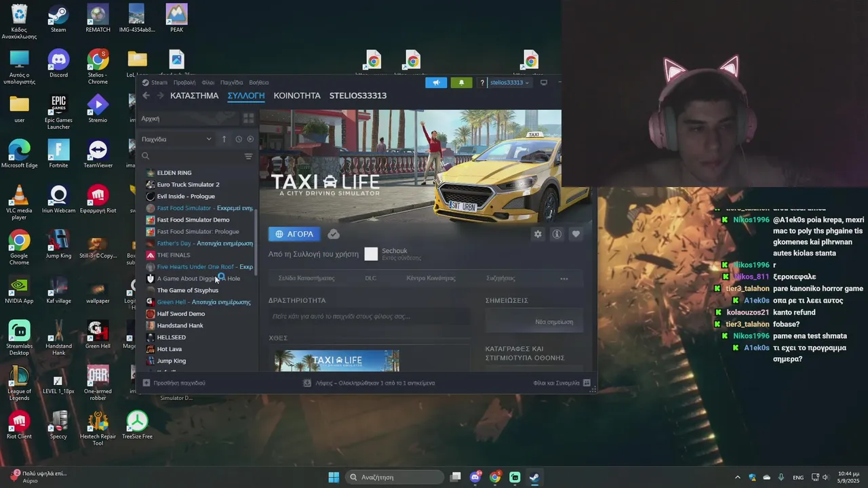Filter library by recent activity clock icon
868x488 pixels.
tap(239, 139)
